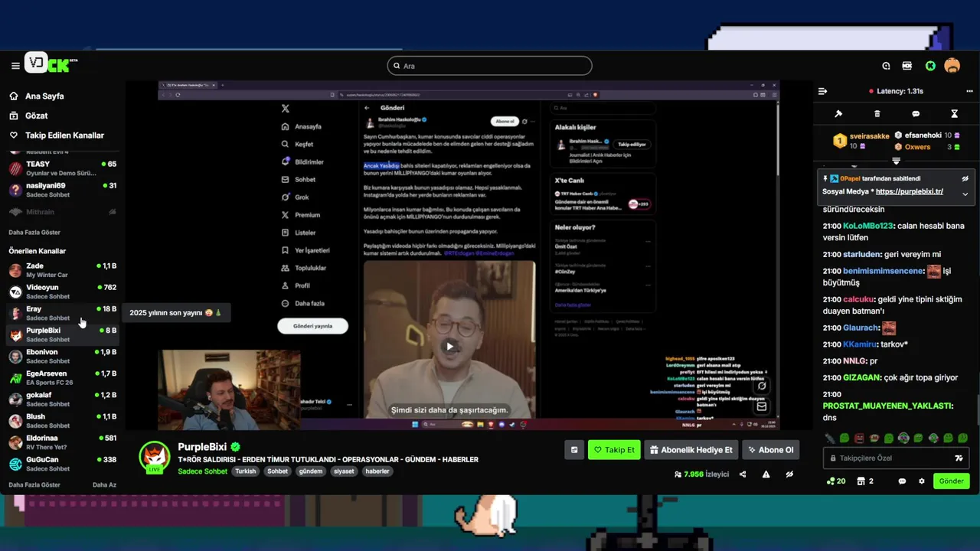Collapse recommended list with Daha Az
980x551 pixels.
104,484
